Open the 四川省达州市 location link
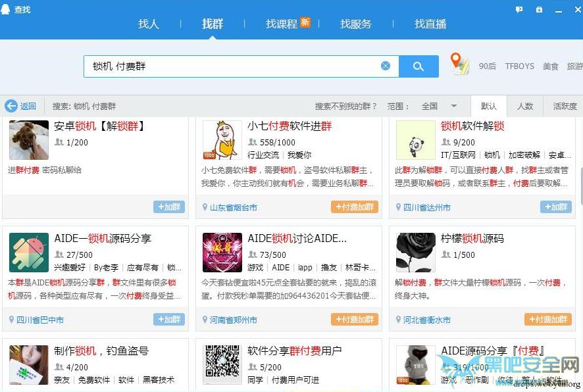The width and height of the screenshot is (583, 392). (427, 207)
